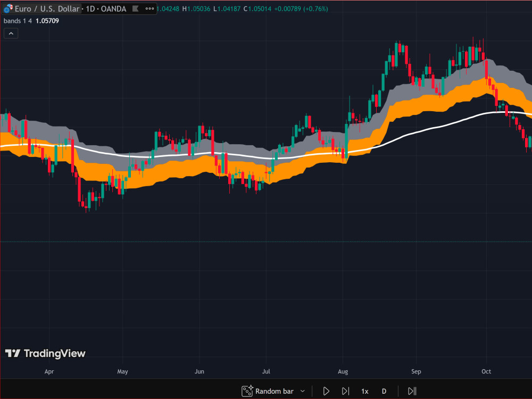Select the Random bar replay button
532x399 pixels.
[268, 391]
